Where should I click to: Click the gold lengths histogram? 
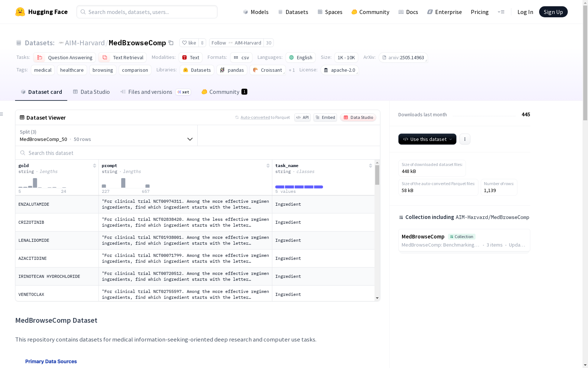click(42, 183)
